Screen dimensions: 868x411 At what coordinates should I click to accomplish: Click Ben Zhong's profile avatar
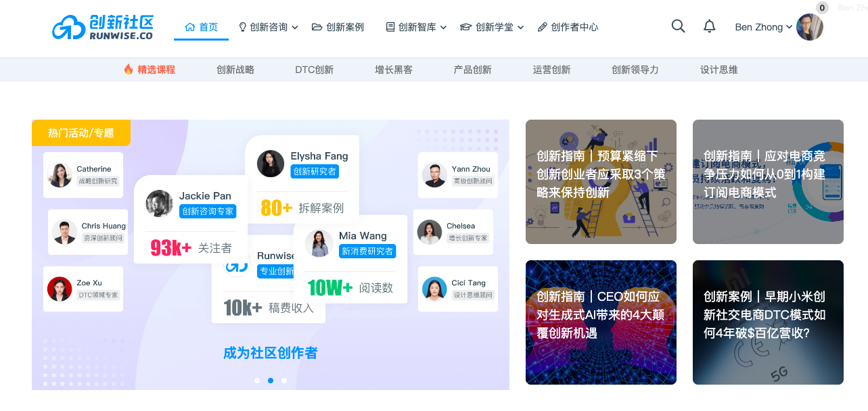(809, 27)
